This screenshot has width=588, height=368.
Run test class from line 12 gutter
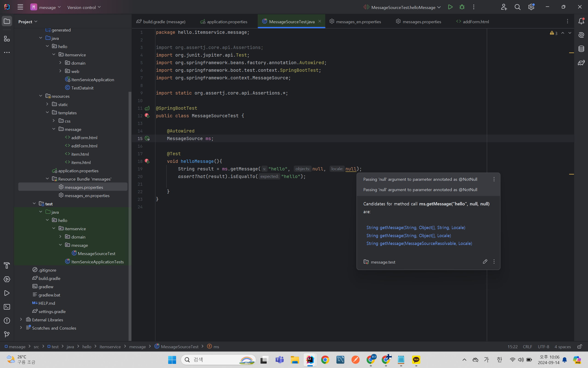147,116
